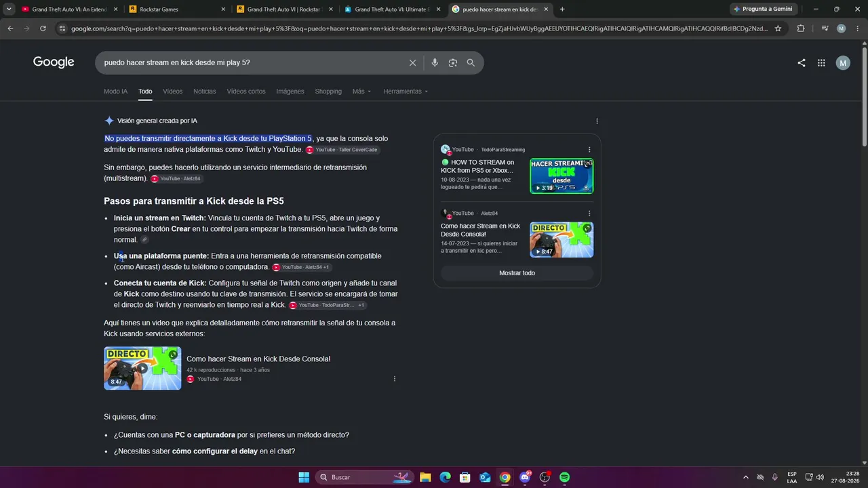Click the magnifier search button in search box
Image resolution: width=868 pixels, height=488 pixels.
coord(471,63)
